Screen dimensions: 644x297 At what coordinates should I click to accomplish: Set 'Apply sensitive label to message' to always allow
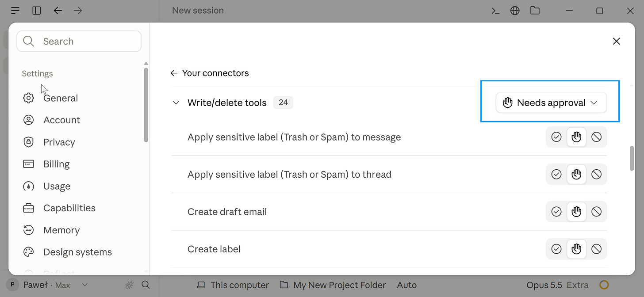pyautogui.click(x=556, y=137)
